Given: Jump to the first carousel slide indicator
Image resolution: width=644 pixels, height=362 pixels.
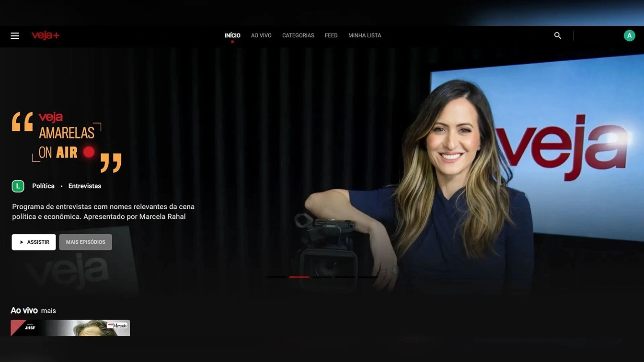Looking at the screenshot, I should click(x=276, y=277).
